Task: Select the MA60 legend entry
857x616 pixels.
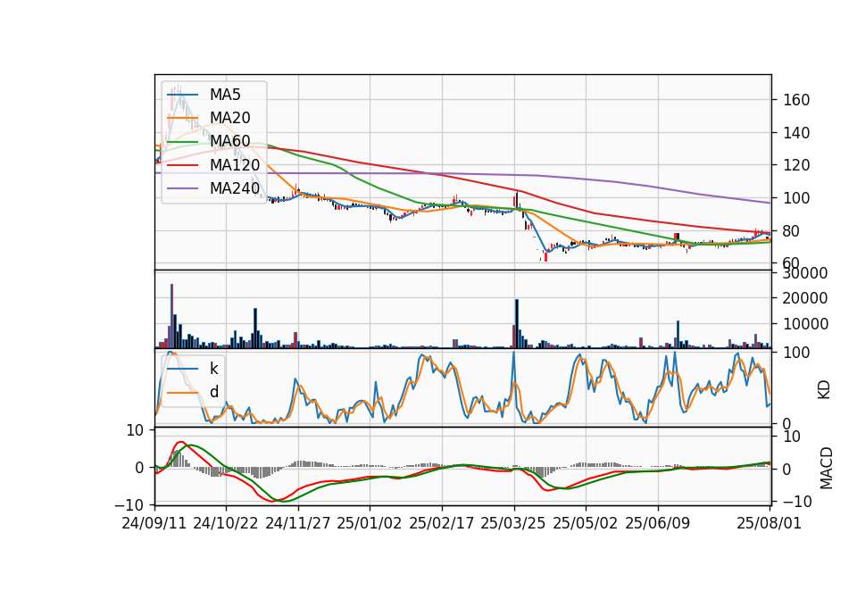Action: click(x=208, y=142)
